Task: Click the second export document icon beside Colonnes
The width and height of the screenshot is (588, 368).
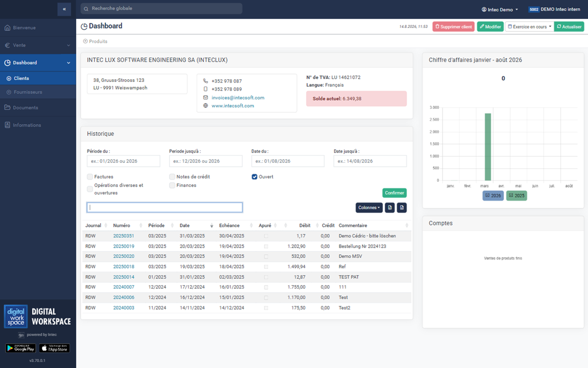Action: [x=402, y=208]
